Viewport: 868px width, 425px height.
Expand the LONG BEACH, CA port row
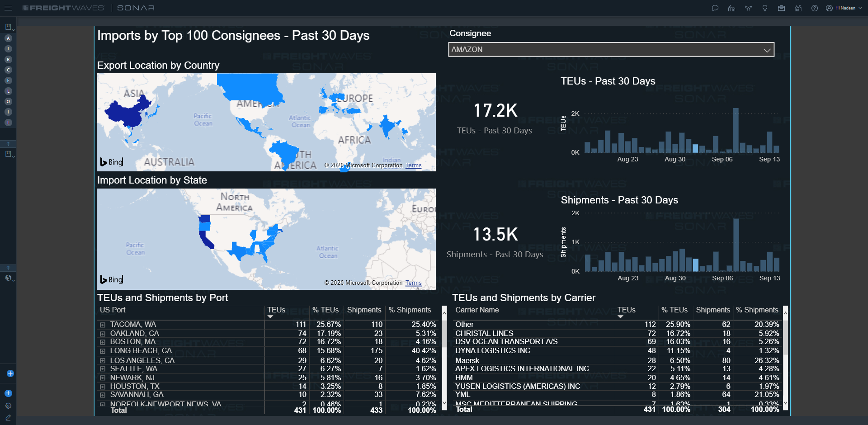pos(103,351)
